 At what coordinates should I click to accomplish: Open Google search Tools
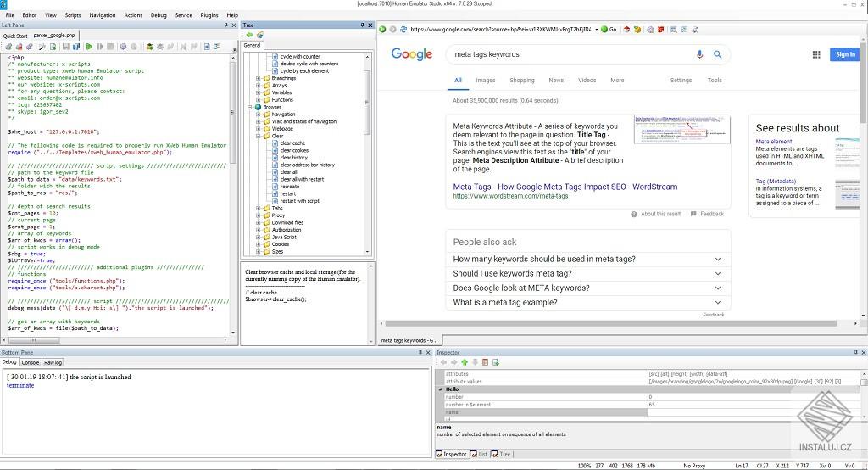click(x=715, y=81)
